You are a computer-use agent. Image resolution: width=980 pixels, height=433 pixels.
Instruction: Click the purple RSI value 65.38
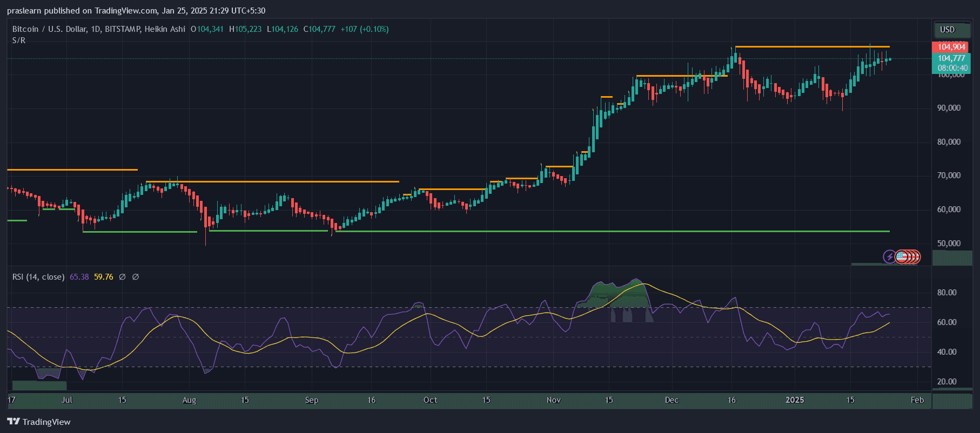pyautogui.click(x=79, y=277)
